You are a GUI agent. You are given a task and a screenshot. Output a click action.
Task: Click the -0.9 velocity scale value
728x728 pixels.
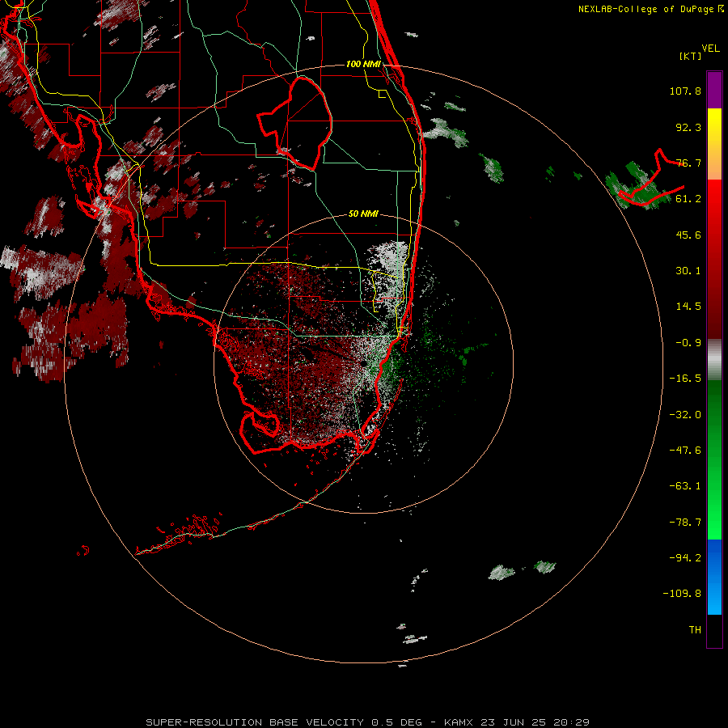coord(688,343)
